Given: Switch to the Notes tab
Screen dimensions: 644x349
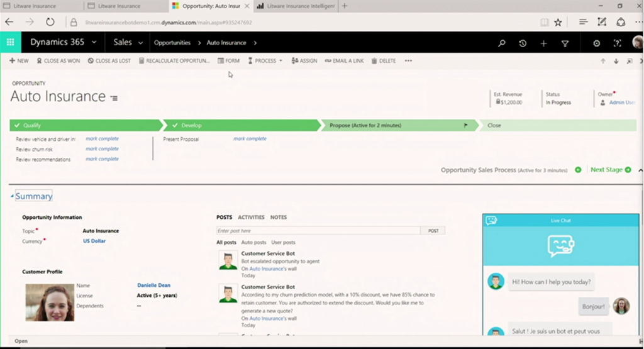Looking at the screenshot, I should (278, 218).
